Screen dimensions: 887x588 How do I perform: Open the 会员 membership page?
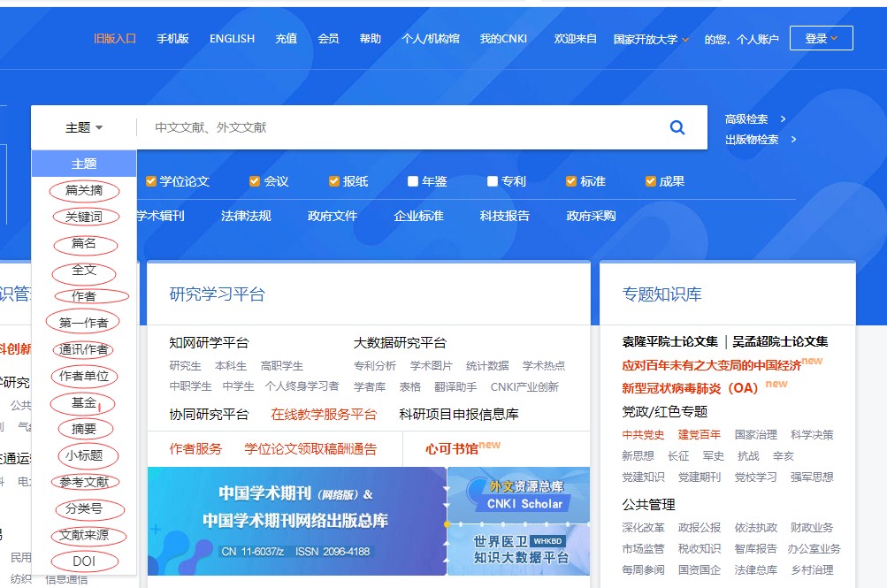[x=328, y=38]
